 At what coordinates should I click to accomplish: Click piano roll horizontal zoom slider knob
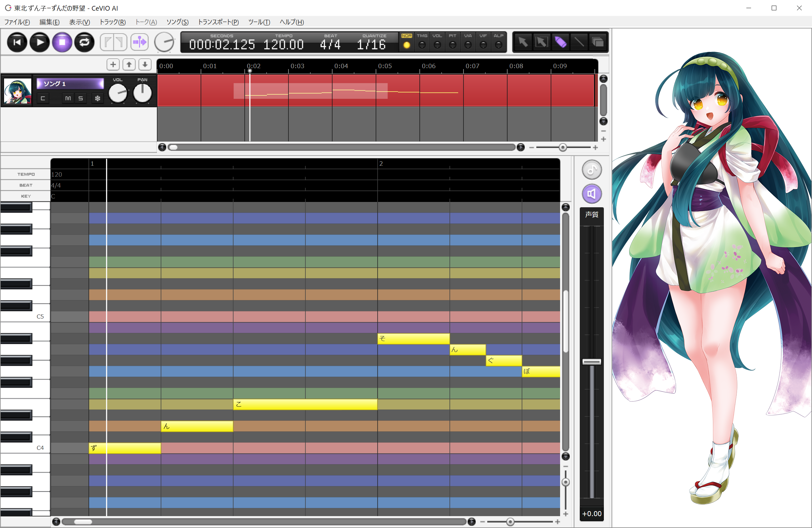[510, 521]
